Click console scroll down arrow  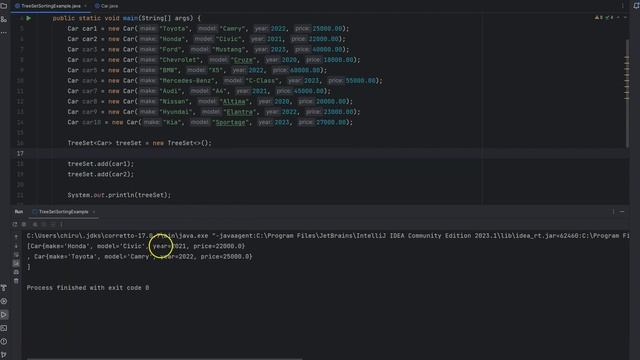tap(16, 246)
